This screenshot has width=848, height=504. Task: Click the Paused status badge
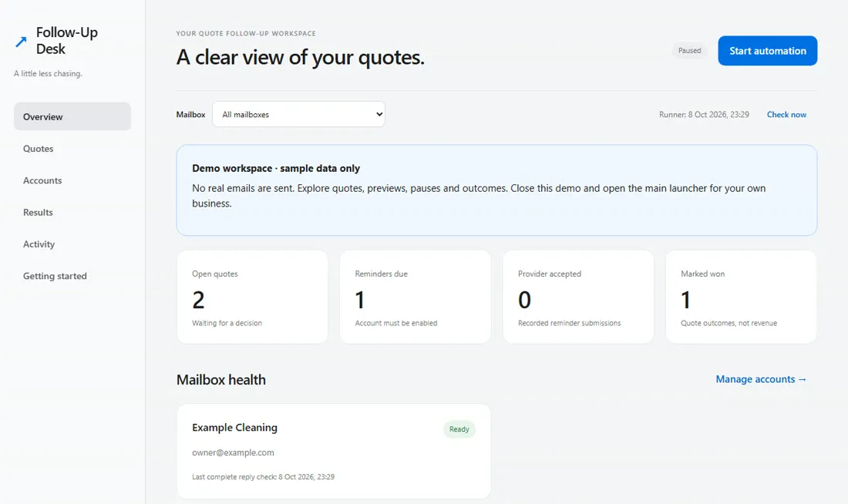coord(689,50)
